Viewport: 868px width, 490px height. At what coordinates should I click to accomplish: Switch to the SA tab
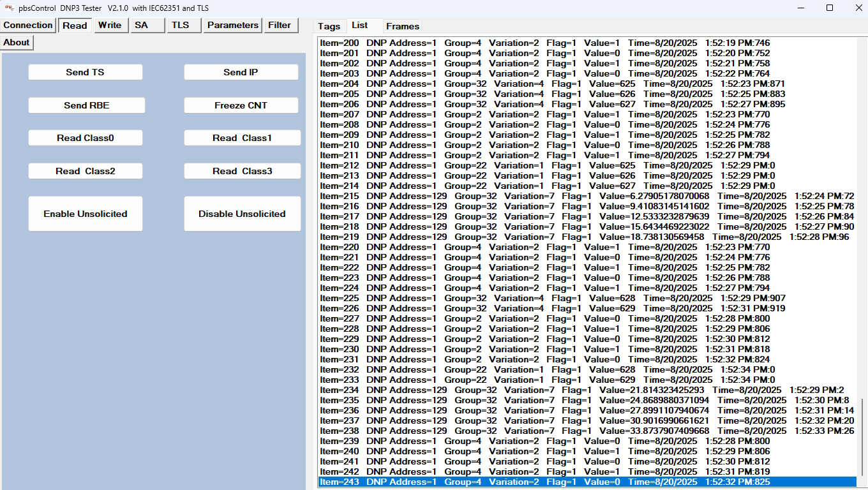click(x=146, y=25)
